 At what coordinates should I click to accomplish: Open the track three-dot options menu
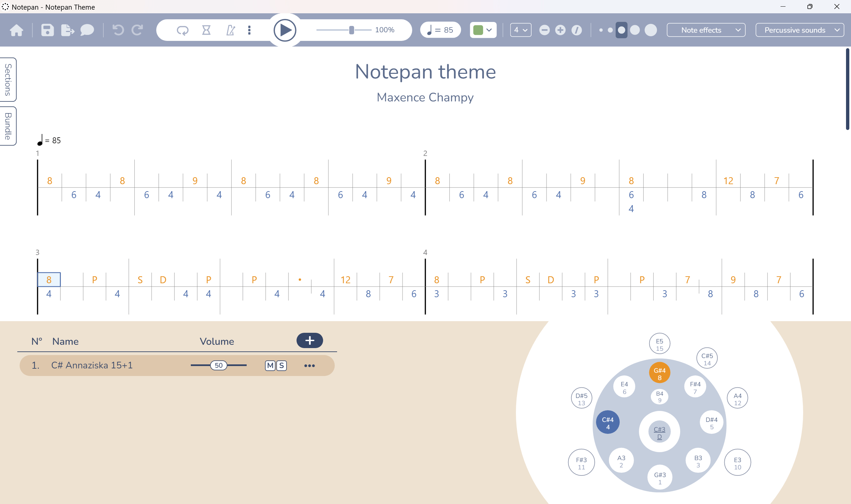pyautogui.click(x=309, y=366)
